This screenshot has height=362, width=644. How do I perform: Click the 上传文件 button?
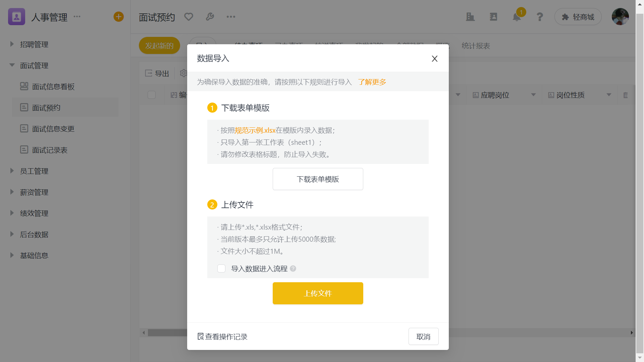tap(318, 293)
